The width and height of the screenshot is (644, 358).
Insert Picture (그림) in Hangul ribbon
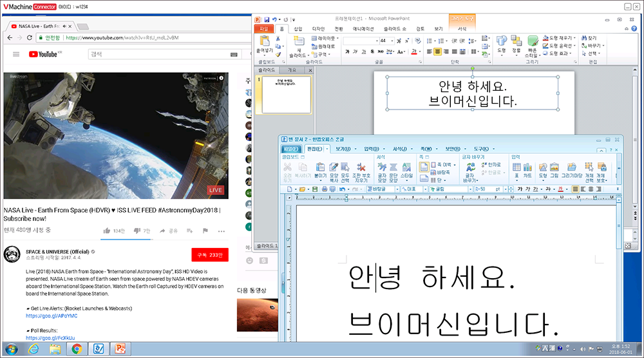coord(554,170)
